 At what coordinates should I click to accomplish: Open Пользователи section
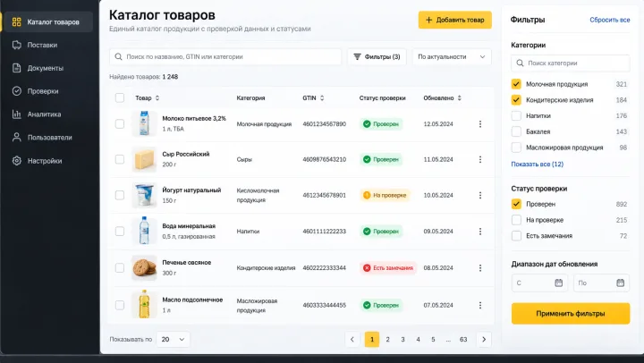pos(42,138)
